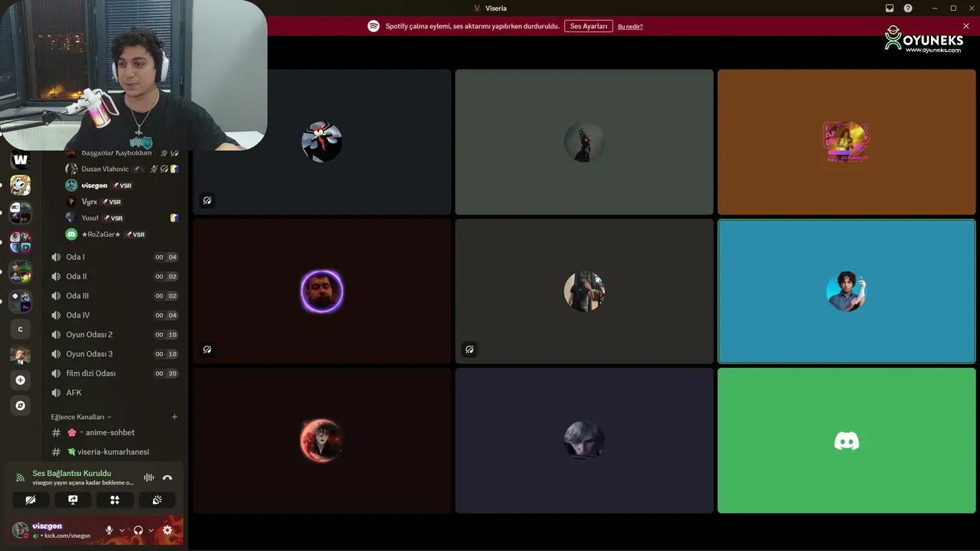The height and width of the screenshot is (551, 980).
Task: Share your screen from voice panel
Action: click(x=73, y=500)
